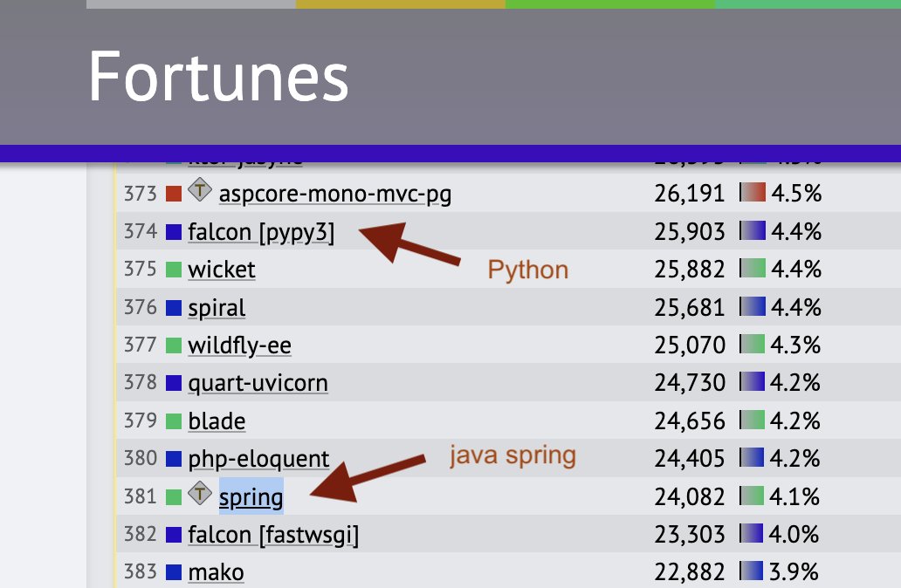Click the green color square for spring
901x588 pixels.
point(174,496)
